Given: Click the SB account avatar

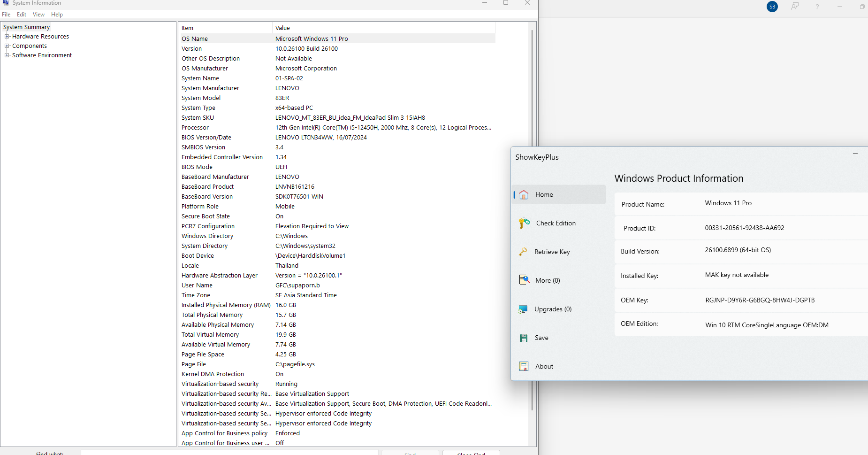Looking at the screenshot, I should [772, 7].
